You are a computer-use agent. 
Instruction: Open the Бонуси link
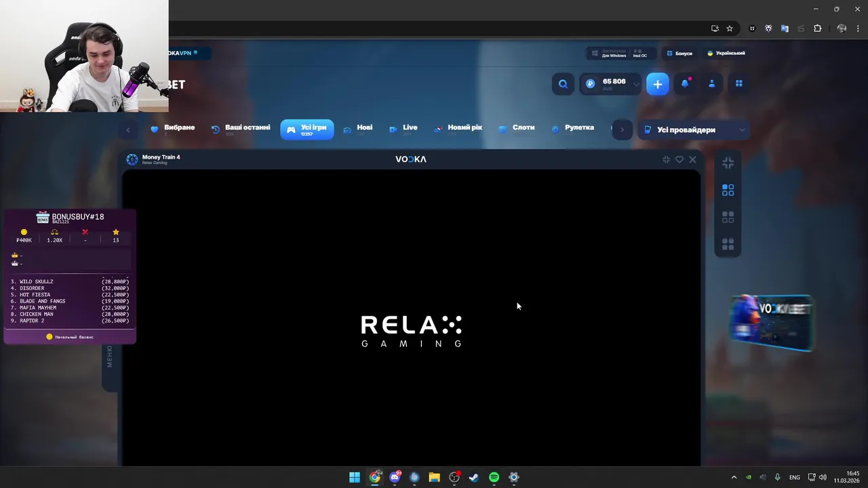point(679,54)
